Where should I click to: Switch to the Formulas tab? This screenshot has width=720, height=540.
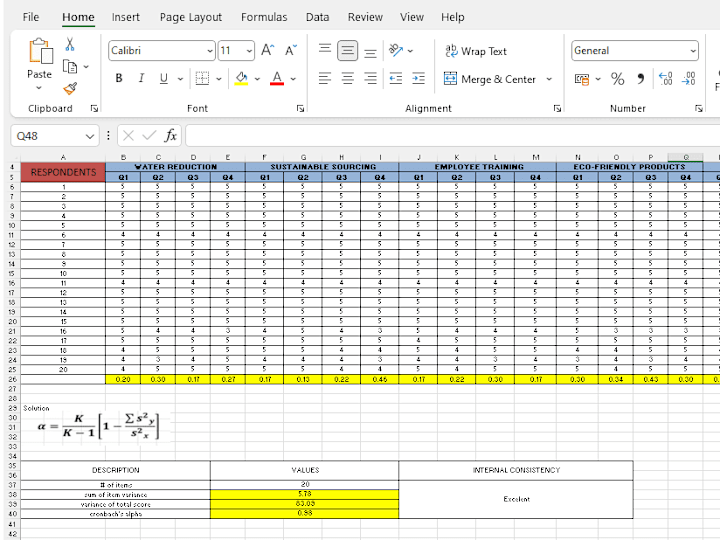pos(264,17)
